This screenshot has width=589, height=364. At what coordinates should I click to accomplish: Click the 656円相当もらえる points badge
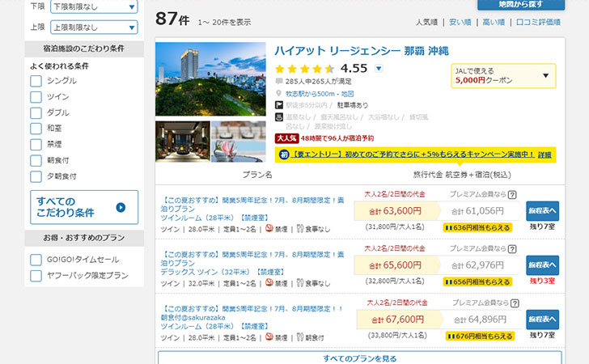point(477,281)
